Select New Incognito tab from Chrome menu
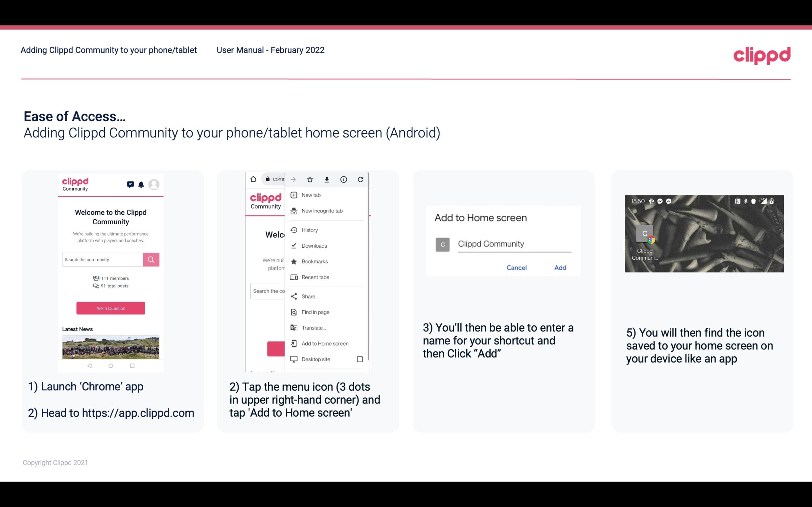Viewport: 812px width, 507px height. pos(321,211)
